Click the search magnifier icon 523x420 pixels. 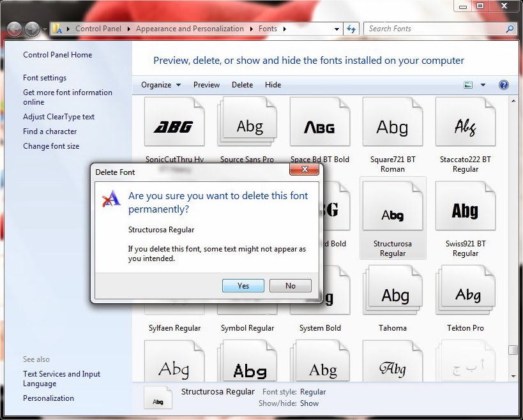tap(510, 29)
